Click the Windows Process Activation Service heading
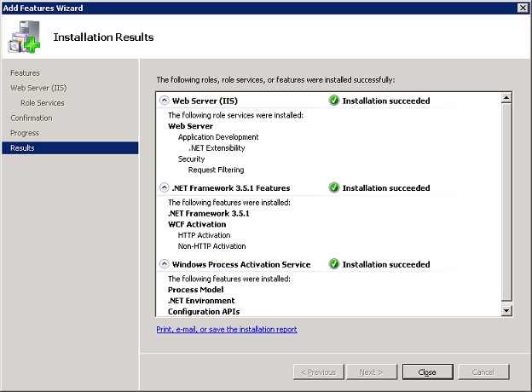532x392 pixels. click(x=241, y=264)
